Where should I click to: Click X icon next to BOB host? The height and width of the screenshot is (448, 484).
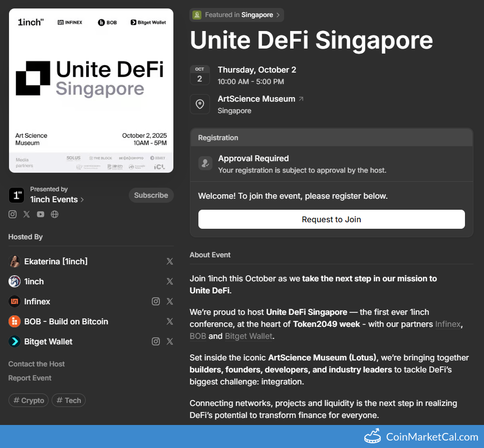(170, 321)
